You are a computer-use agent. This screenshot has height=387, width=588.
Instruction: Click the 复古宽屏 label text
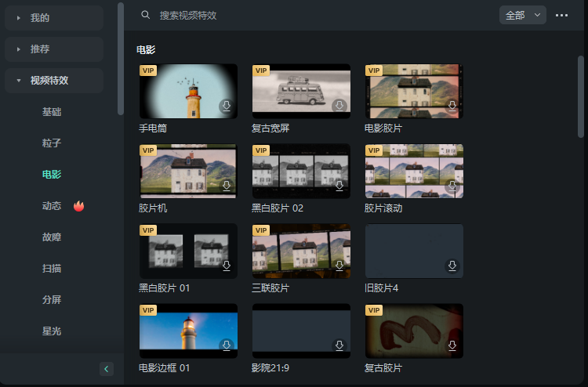click(270, 128)
